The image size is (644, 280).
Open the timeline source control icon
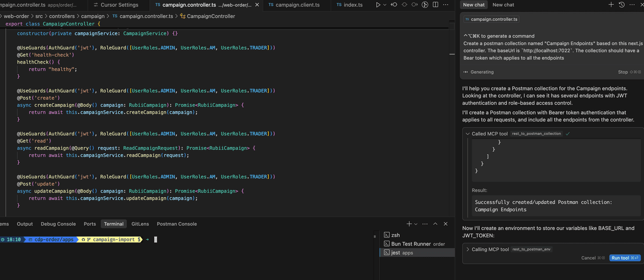(425, 5)
